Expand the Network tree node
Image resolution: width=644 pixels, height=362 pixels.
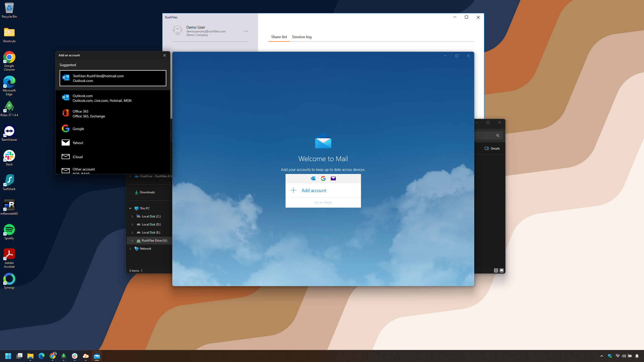point(130,249)
